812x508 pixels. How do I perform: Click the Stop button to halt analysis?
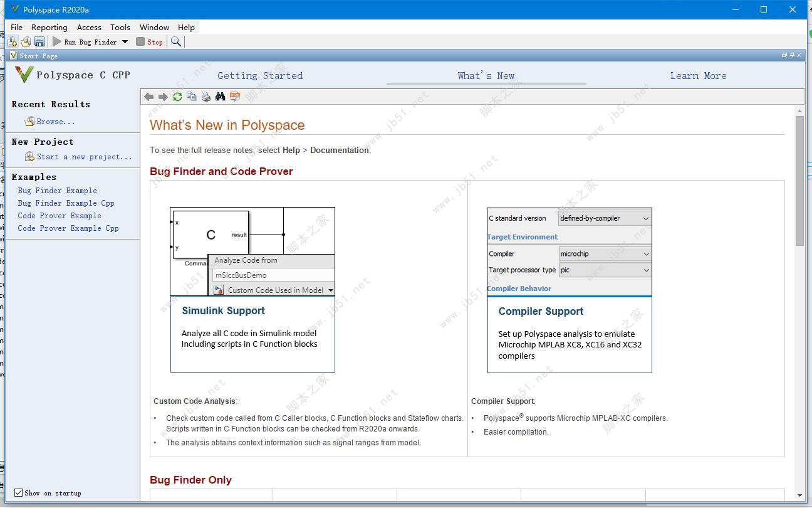(149, 41)
